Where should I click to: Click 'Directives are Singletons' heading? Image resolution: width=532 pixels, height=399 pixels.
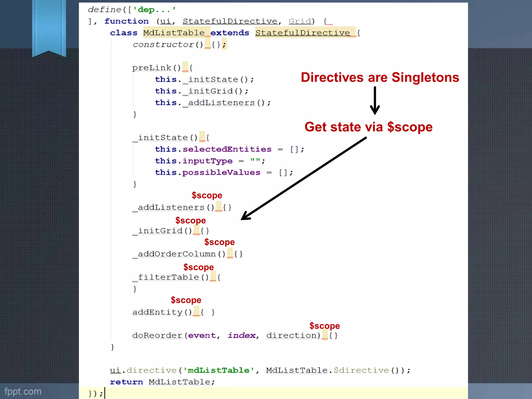[380, 77]
